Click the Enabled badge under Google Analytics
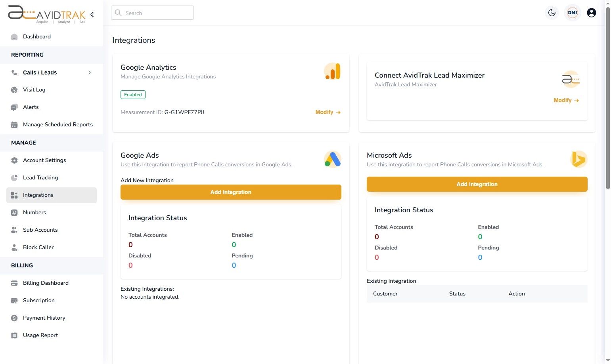The image size is (611, 364). pos(133,94)
